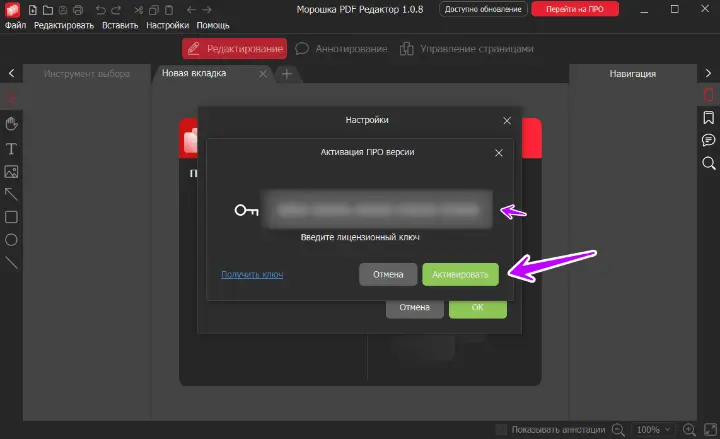
Task: Select the Rectangle shape tool
Action: point(11,217)
